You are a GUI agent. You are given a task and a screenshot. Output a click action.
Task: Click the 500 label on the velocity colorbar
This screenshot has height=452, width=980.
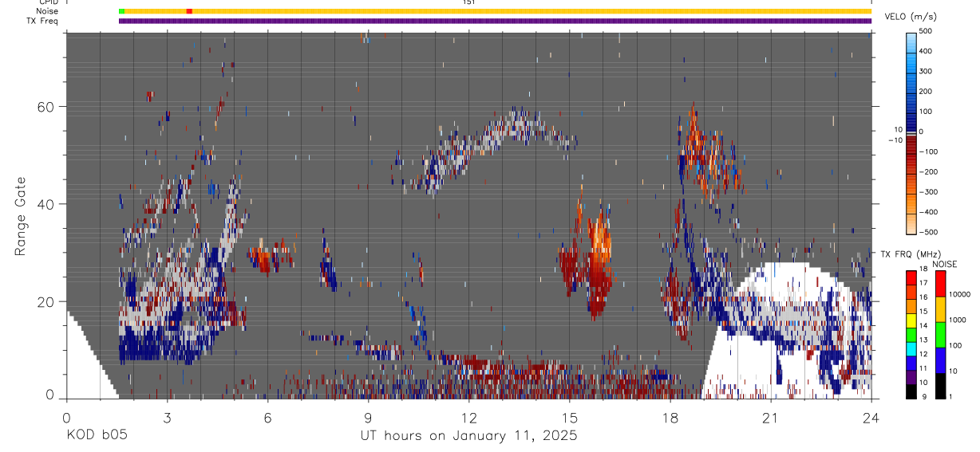point(927,30)
